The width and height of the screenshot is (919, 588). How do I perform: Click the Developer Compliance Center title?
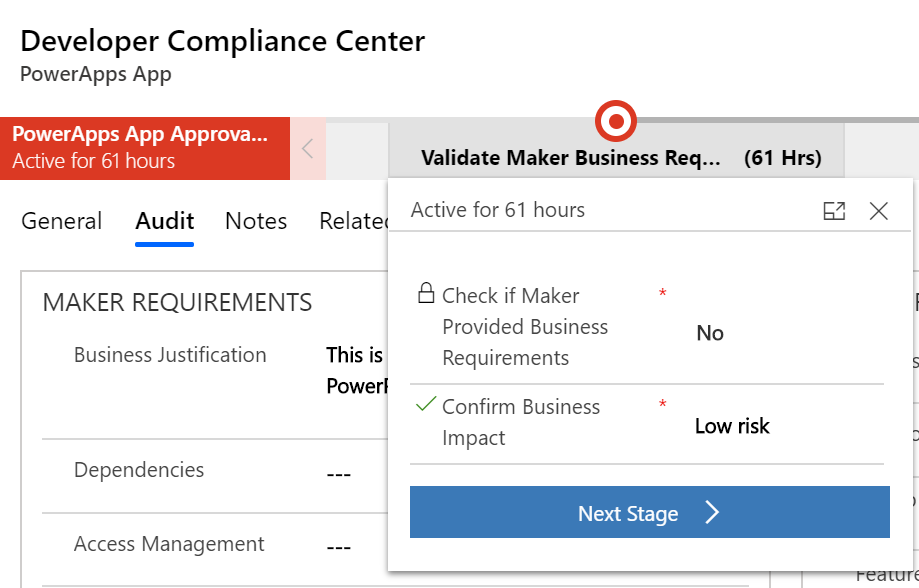222,41
